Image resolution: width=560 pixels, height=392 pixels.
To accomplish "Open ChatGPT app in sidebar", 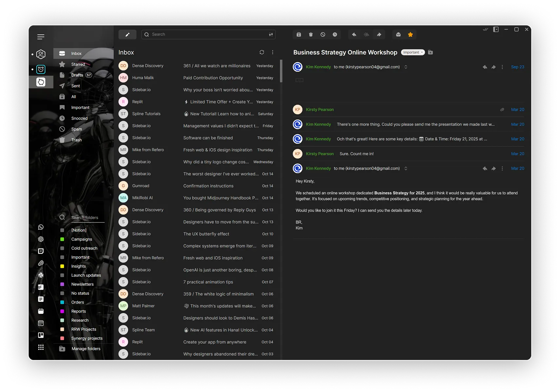I will (41, 239).
